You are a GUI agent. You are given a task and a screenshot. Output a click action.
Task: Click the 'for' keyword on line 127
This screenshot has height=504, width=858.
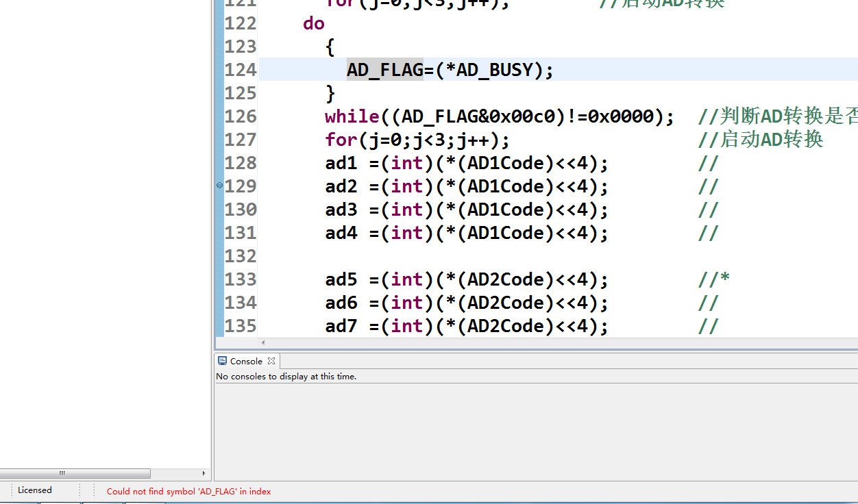341,140
